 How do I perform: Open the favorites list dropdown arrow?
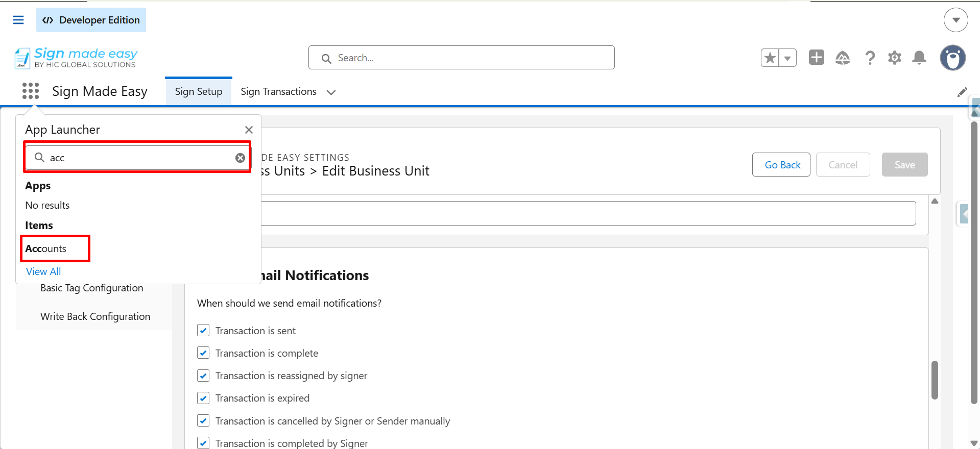point(787,58)
